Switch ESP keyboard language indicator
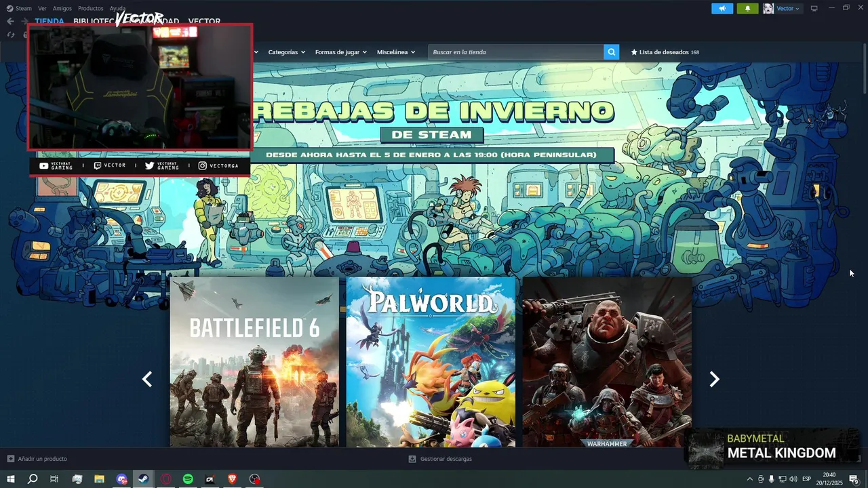868x488 pixels. (807, 479)
